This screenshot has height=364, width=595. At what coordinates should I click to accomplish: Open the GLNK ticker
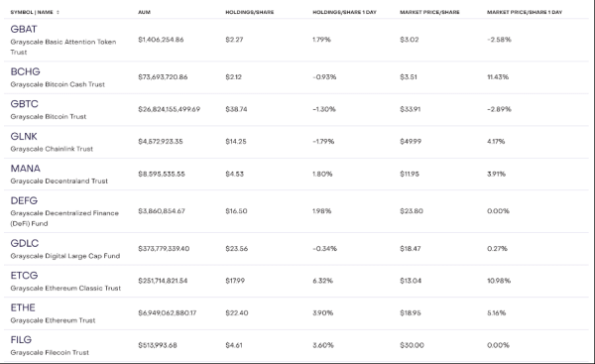24,136
